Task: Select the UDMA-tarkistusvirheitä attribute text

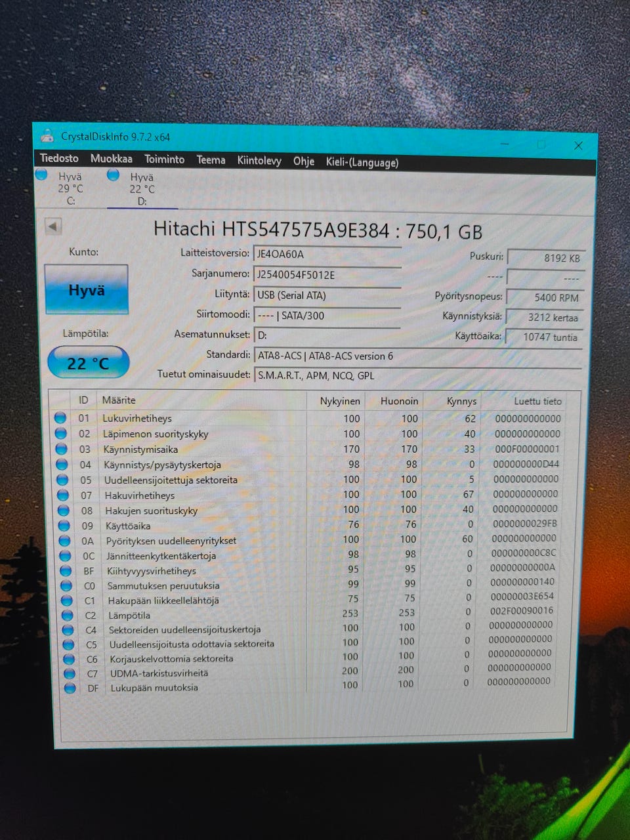Action: tap(159, 673)
